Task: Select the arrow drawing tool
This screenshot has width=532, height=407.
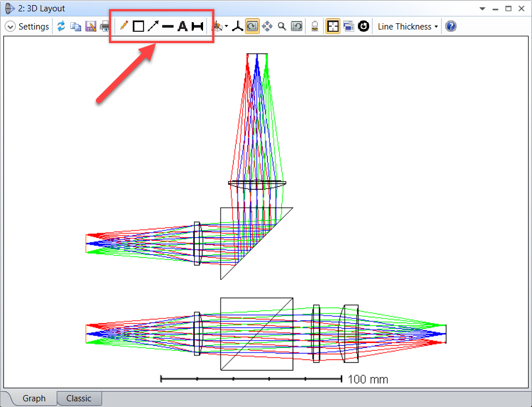Action: click(x=153, y=26)
